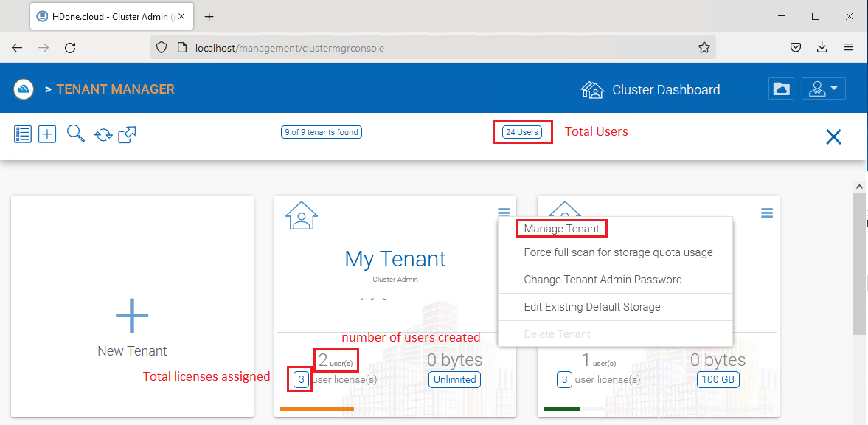Click the add new tenant plus icon
The height and width of the screenshot is (425, 868).
point(47,134)
